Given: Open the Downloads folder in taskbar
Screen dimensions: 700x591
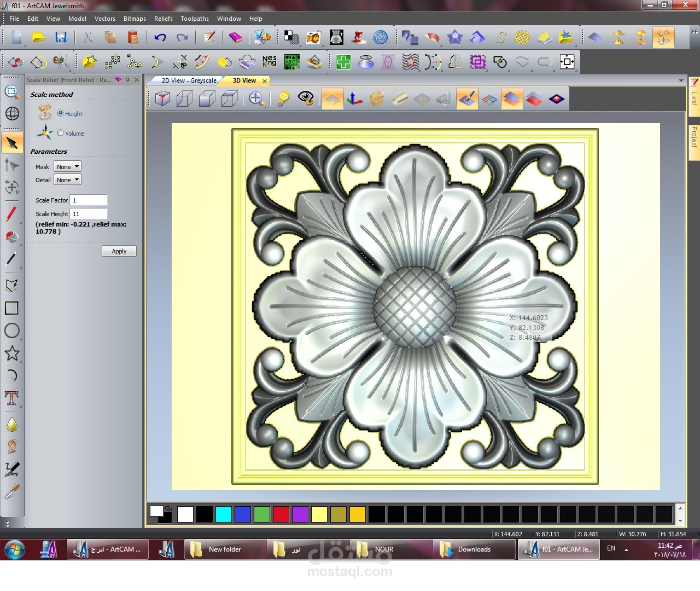Looking at the screenshot, I should tap(474, 549).
